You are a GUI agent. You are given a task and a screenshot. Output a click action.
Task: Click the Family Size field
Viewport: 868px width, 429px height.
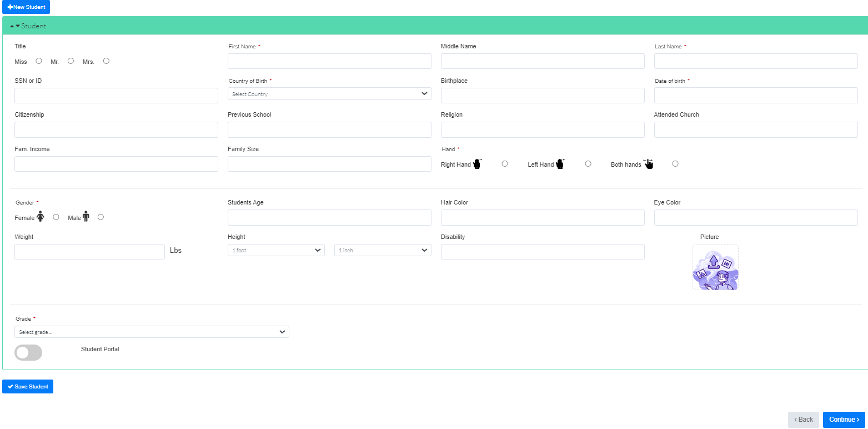click(x=329, y=164)
